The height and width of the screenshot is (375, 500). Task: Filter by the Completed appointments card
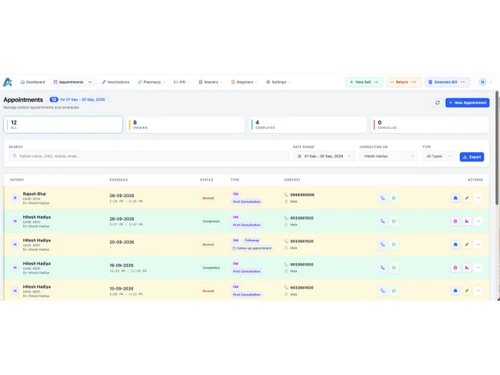308,125
